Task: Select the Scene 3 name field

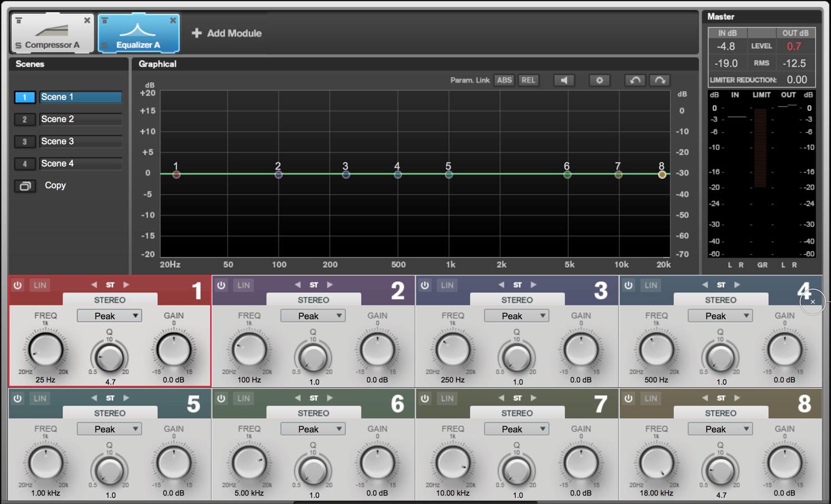Action: click(x=81, y=141)
